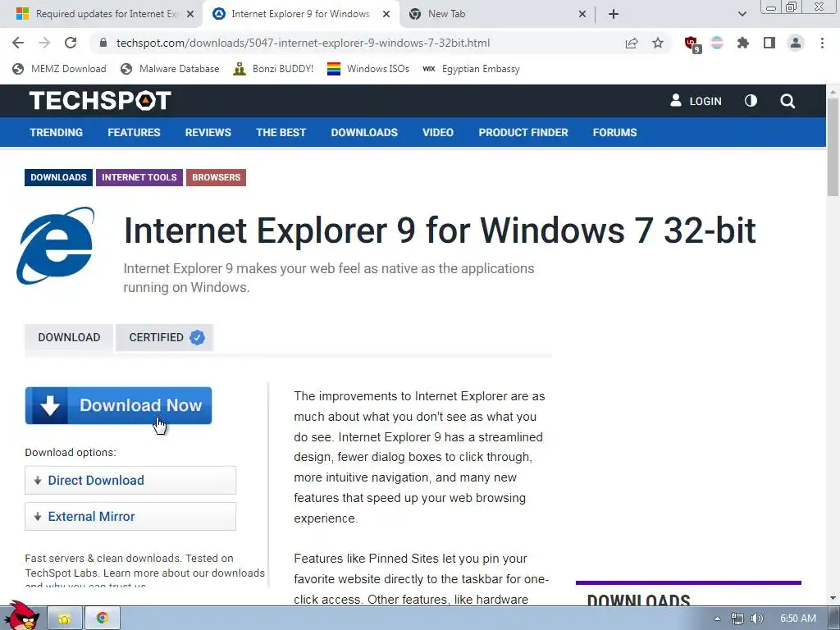Click the Internet Explorer logo image
Image resolution: width=840 pixels, height=630 pixels.
pyautogui.click(x=55, y=245)
